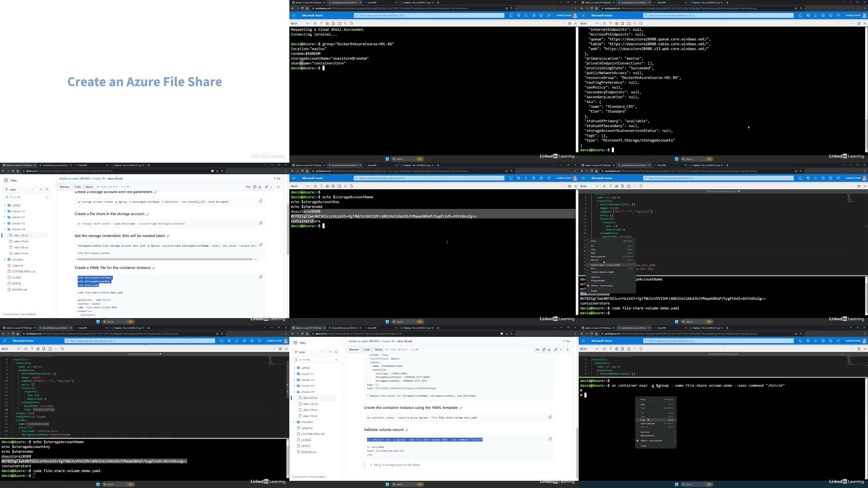Select the Preview tab in the 'Create a storage account' GitHub frame
This screenshot has height=488, width=868.
65,187
